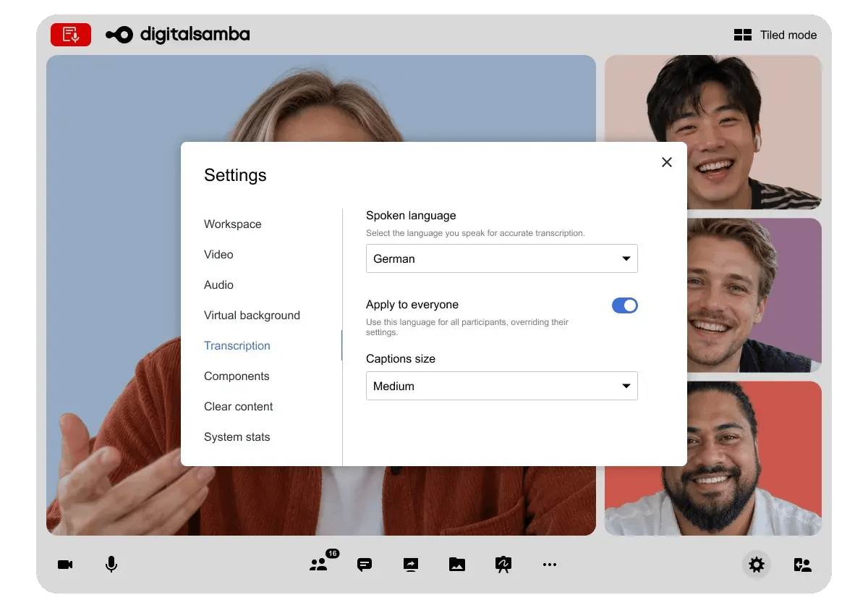Click the Tiled mode label
Screen dimensions: 868x608
(788, 35)
